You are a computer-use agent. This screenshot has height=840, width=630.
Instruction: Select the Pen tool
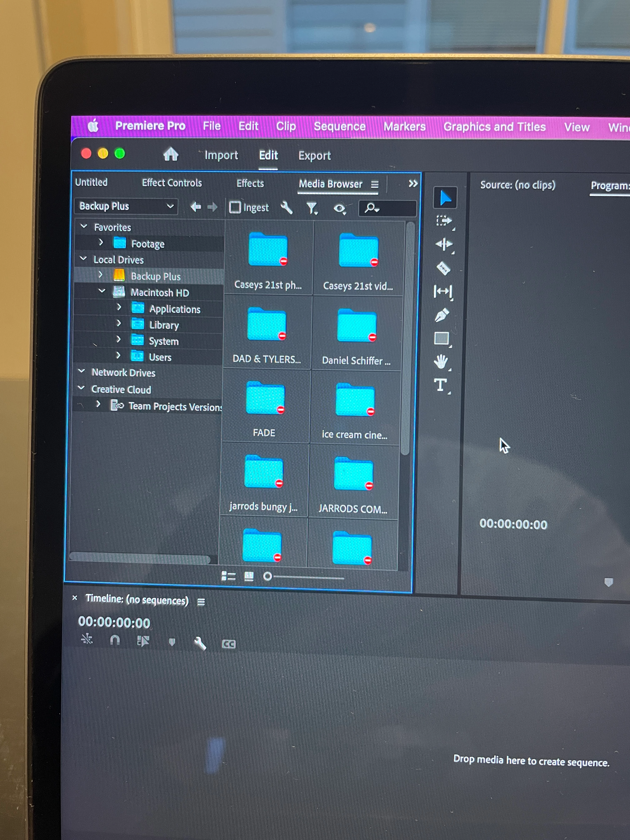click(442, 315)
